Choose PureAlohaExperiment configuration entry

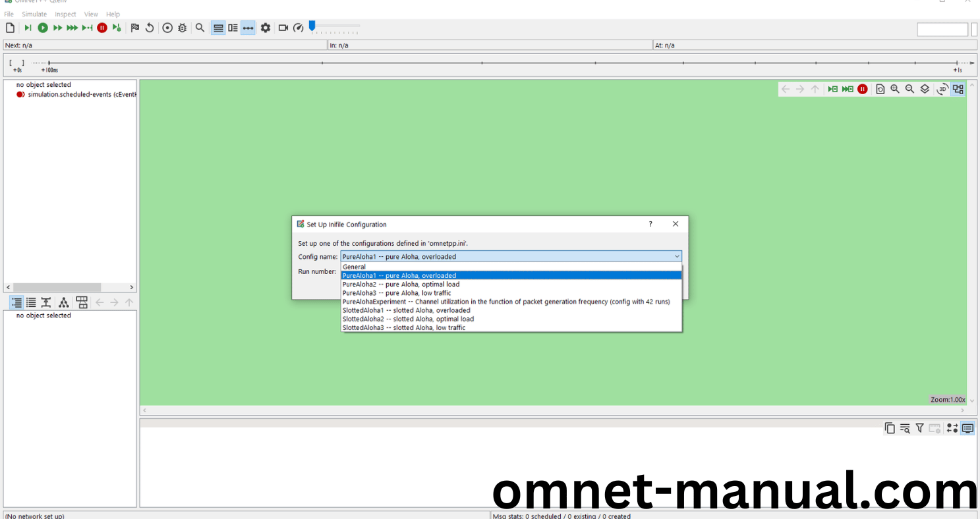511,302
